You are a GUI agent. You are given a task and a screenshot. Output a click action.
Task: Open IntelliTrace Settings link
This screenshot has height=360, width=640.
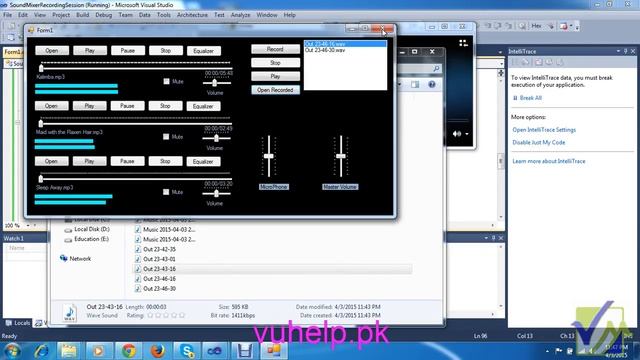pyautogui.click(x=544, y=130)
